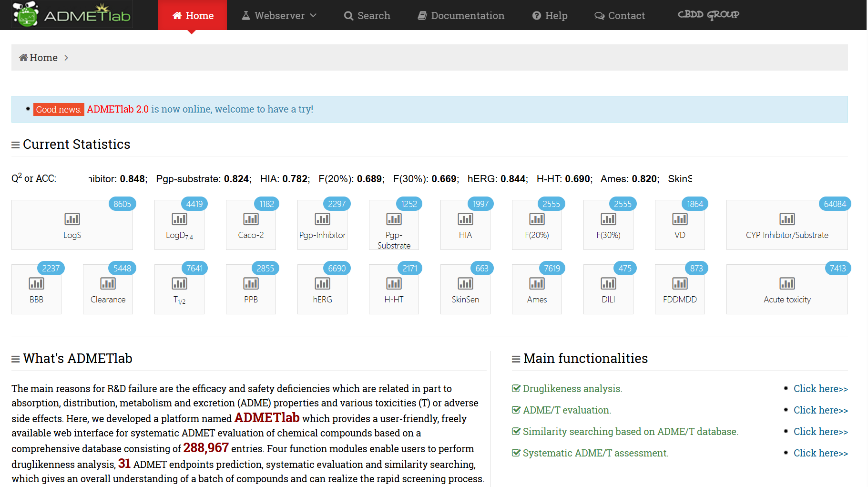Image resolution: width=868 pixels, height=487 pixels.
Task: Follow the ADMETlab 2.0 link
Action: (x=118, y=109)
